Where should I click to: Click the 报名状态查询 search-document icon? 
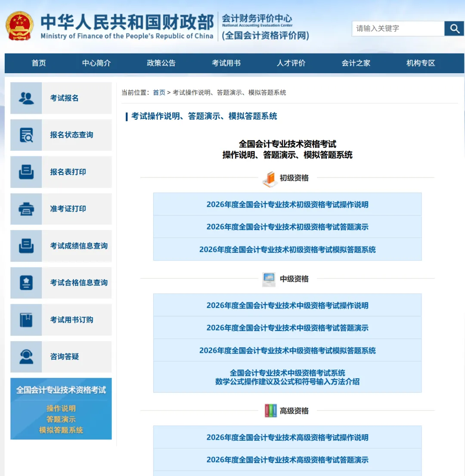click(x=26, y=135)
